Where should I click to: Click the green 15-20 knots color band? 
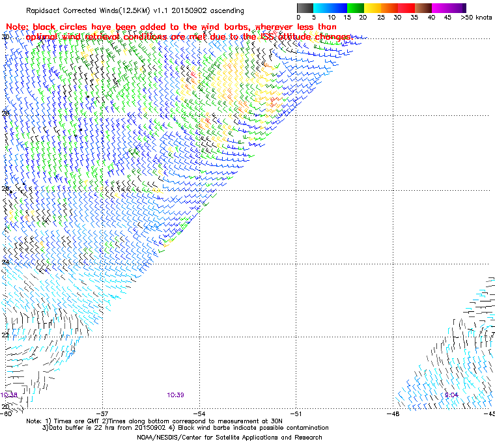(356, 8)
